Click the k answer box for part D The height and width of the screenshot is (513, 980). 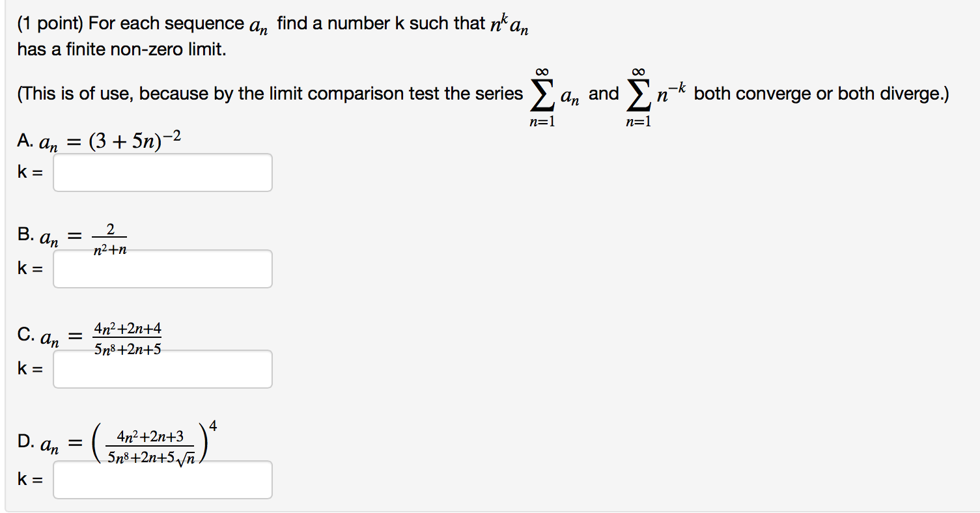point(162,479)
